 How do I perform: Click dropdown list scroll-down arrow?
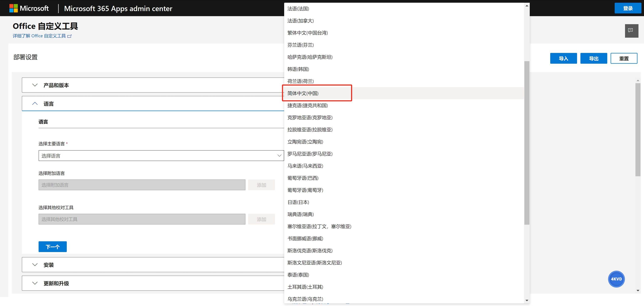point(527,300)
